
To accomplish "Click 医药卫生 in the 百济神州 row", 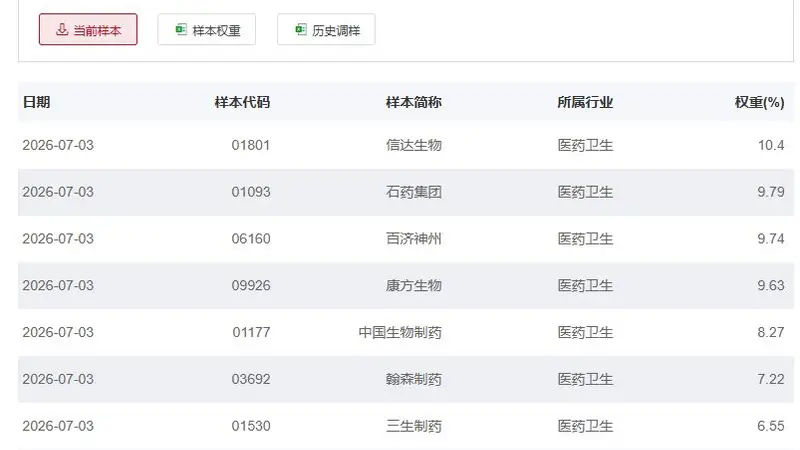I will [585, 239].
